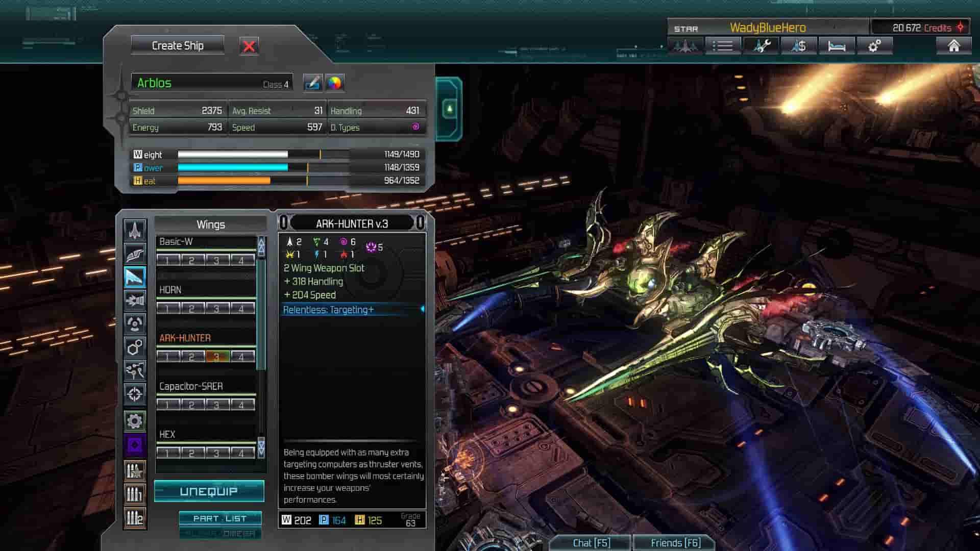
Task: Click the Shield 2375 stat
Action: tap(177, 111)
